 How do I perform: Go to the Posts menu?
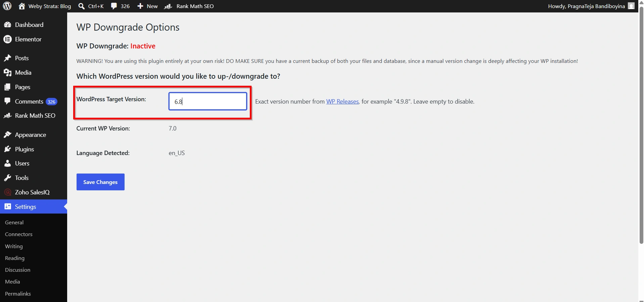(x=34, y=58)
